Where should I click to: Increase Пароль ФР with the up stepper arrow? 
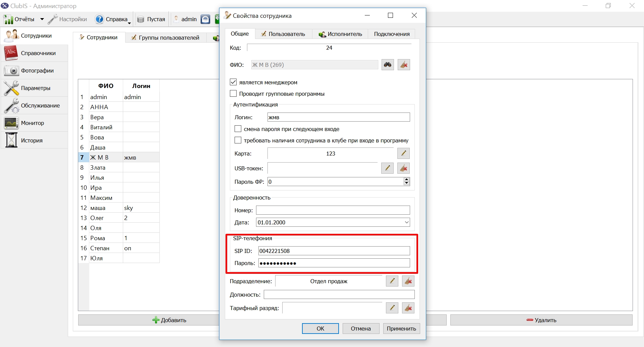[x=406, y=180]
